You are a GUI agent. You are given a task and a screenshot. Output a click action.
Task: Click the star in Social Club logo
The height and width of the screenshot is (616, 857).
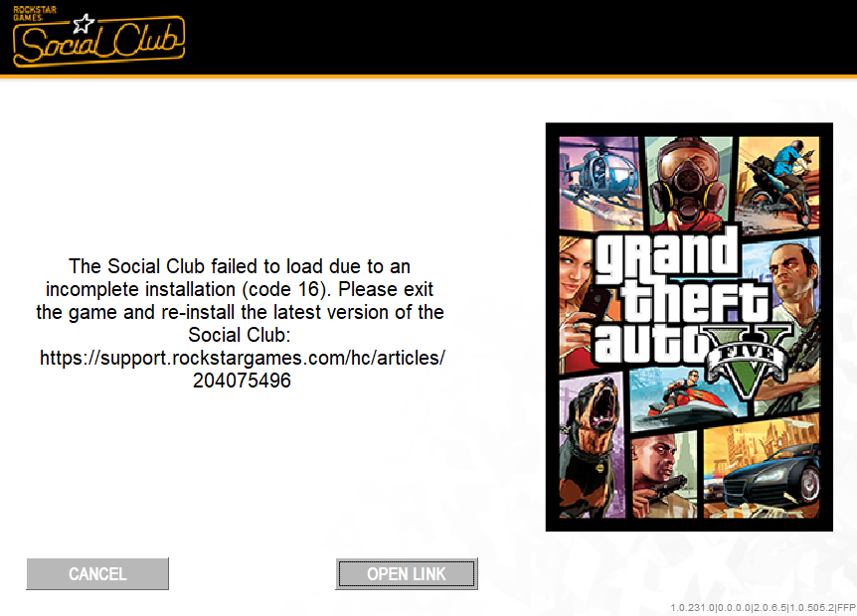[x=84, y=24]
